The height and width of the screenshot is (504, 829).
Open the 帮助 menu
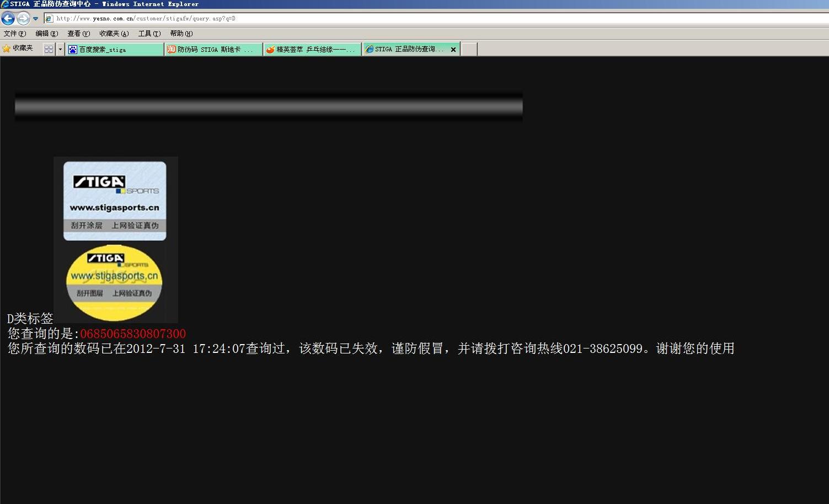coord(181,34)
